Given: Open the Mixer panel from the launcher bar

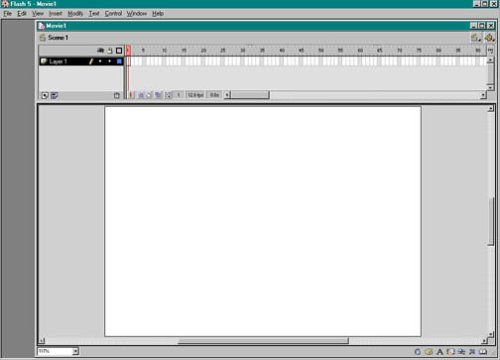Looking at the screenshot, I should (x=429, y=352).
